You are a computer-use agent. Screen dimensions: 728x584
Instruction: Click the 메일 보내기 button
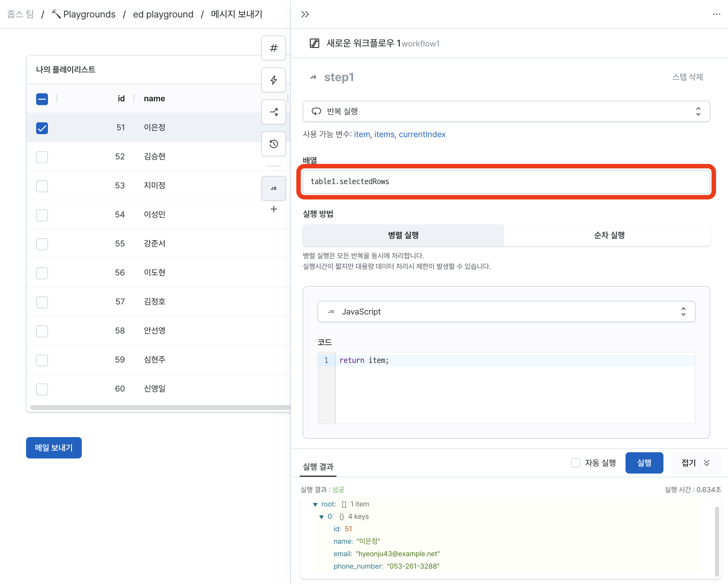pyautogui.click(x=54, y=447)
